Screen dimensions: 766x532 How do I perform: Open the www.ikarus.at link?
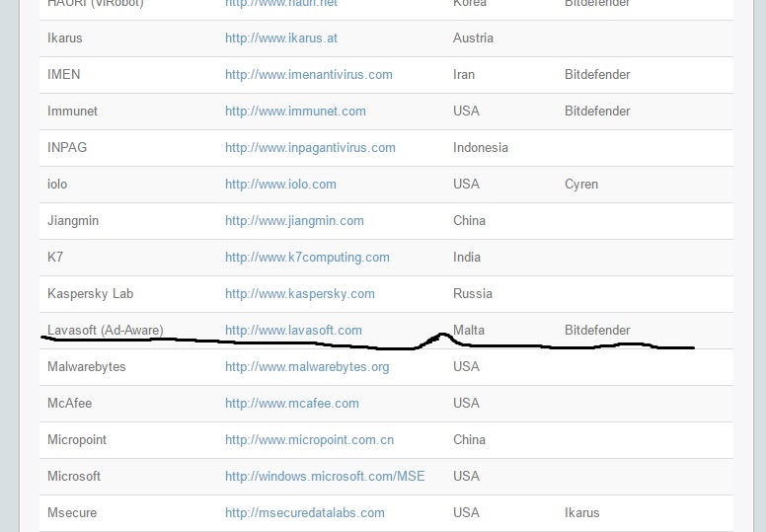(281, 38)
